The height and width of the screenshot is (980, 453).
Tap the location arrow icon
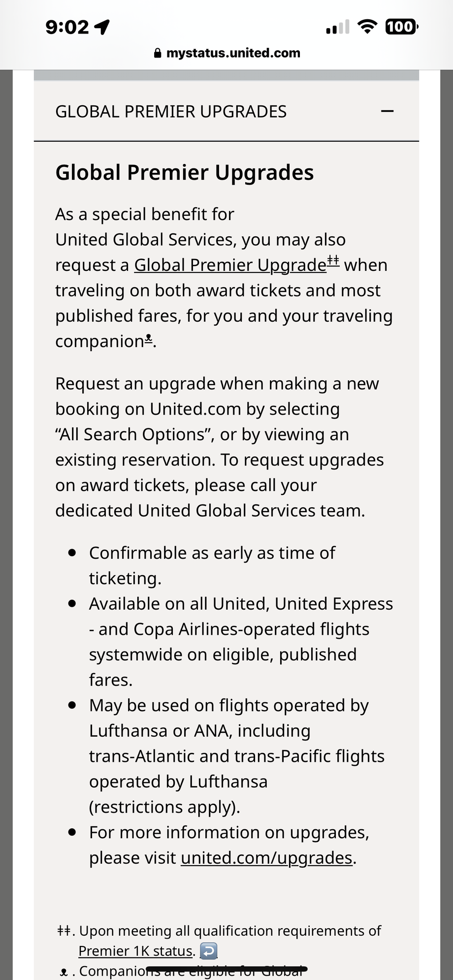102,27
